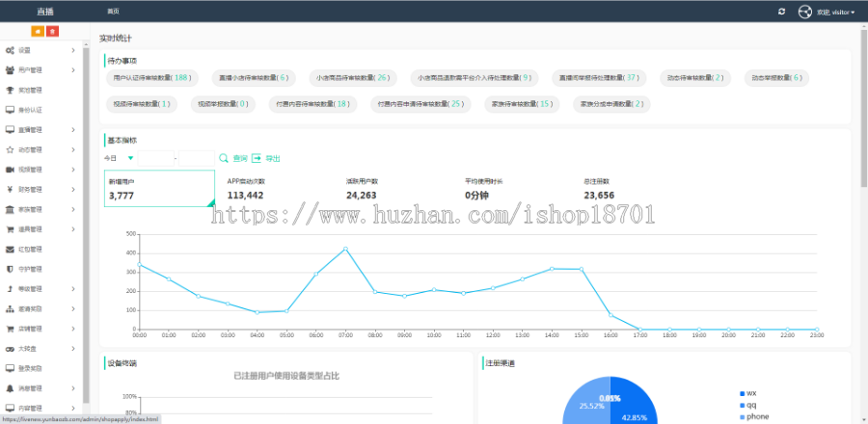
Task: Click the 查询 search button
Action: coord(240,159)
